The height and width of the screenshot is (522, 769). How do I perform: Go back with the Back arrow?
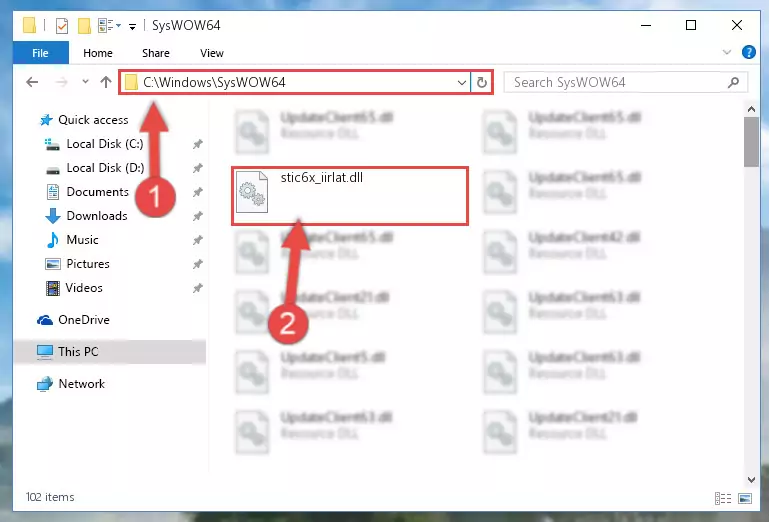click(32, 82)
